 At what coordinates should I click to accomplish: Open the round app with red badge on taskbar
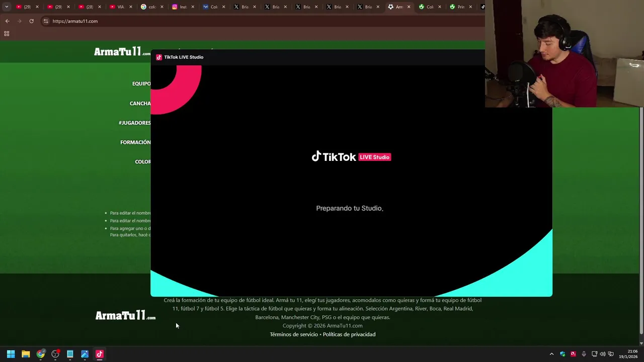(55, 354)
